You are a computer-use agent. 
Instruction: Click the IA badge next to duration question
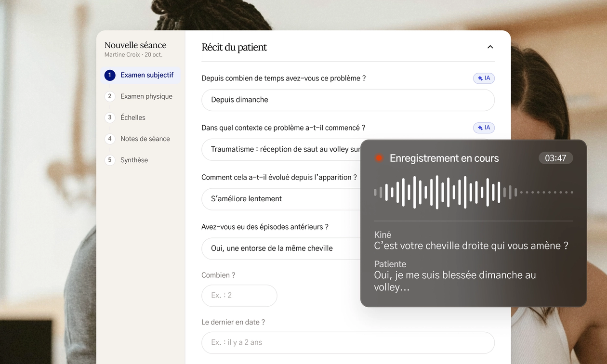(484, 78)
